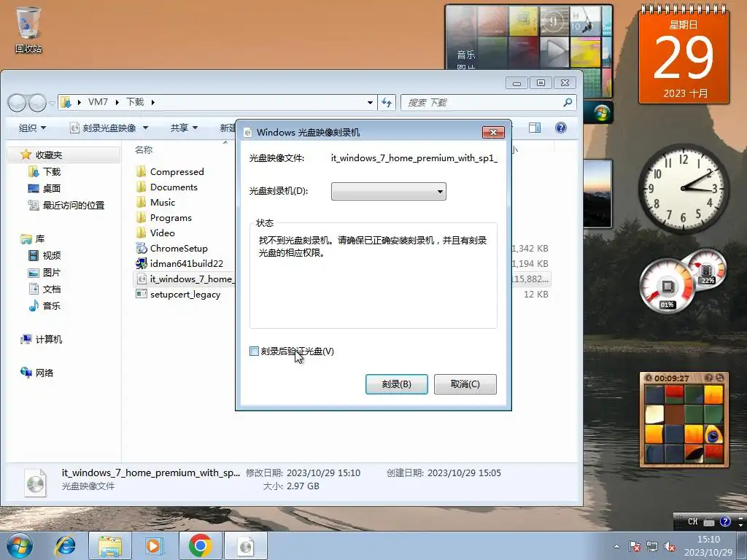Click the calendar gadget showing 29

[684, 55]
